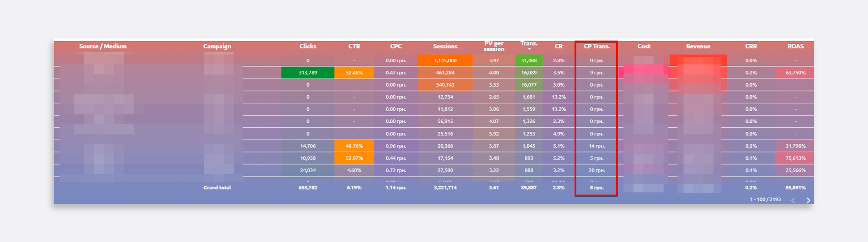Click the Cost column header
Image resolution: width=868 pixels, height=242 pixels.
pyautogui.click(x=644, y=47)
